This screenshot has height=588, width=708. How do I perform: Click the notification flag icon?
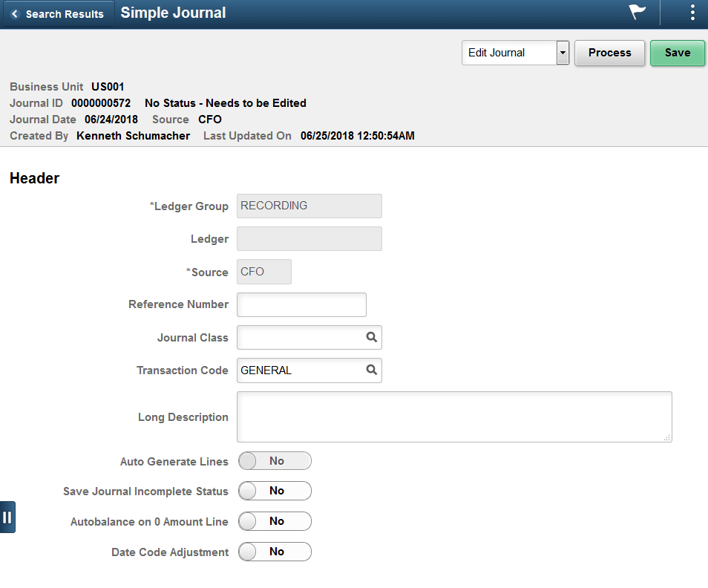(x=637, y=12)
